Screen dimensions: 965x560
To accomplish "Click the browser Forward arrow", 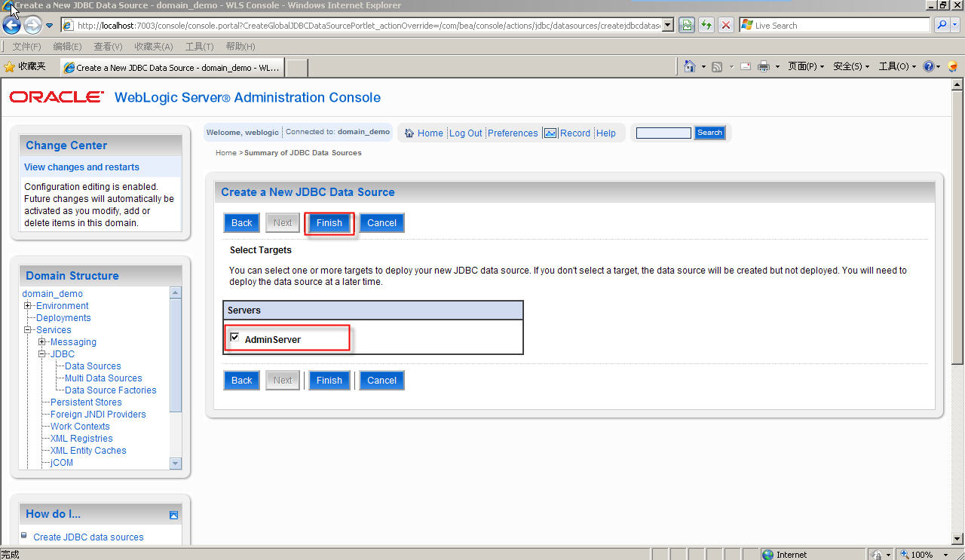I will pyautogui.click(x=32, y=26).
